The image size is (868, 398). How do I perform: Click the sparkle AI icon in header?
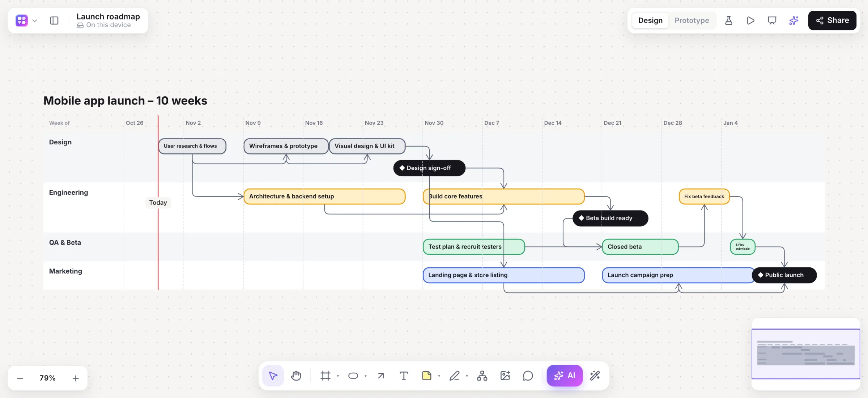click(794, 21)
